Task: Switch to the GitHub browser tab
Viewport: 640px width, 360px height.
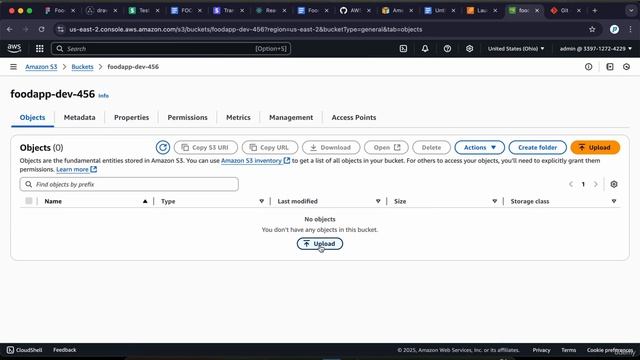Action: [355, 11]
